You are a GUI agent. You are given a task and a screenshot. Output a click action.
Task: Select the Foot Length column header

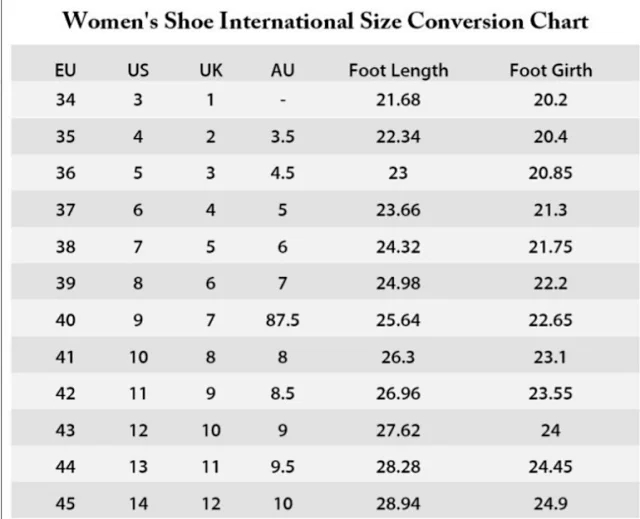(x=398, y=71)
